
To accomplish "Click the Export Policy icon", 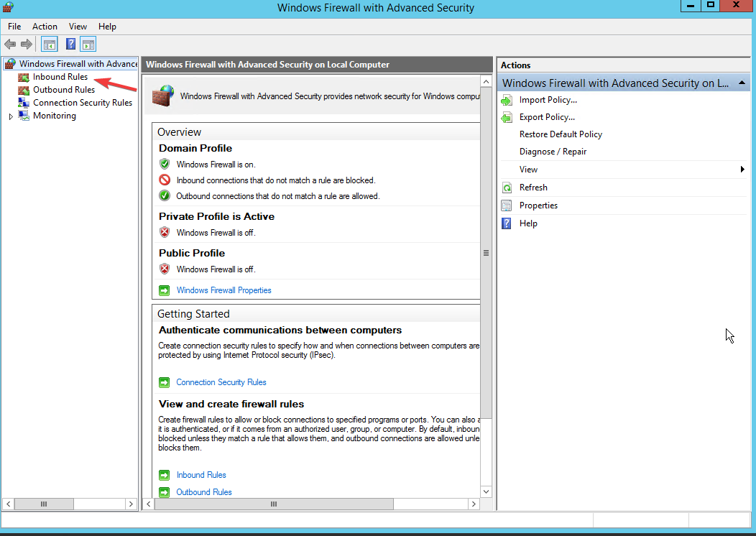I will (507, 117).
